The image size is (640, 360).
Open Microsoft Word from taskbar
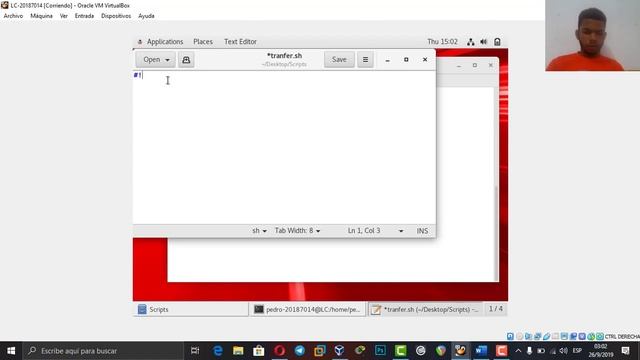(x=481, y=351)
